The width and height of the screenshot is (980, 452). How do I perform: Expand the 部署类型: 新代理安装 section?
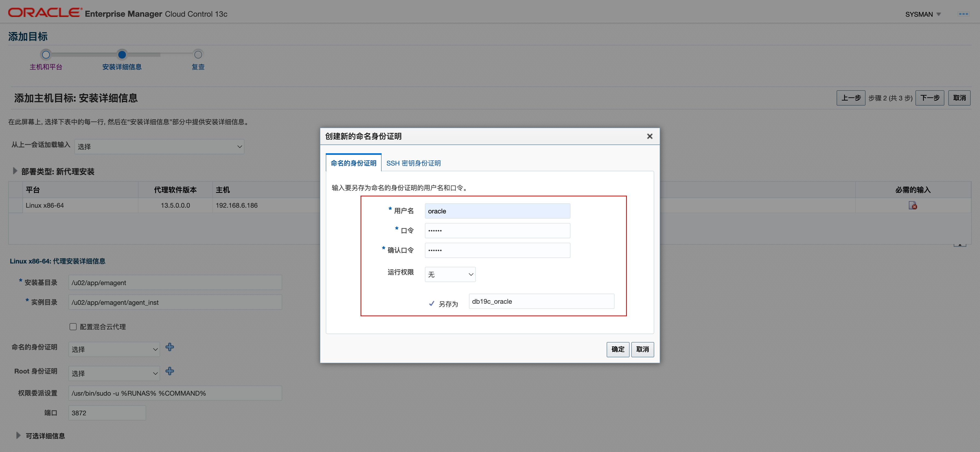[x=15, y=171]
